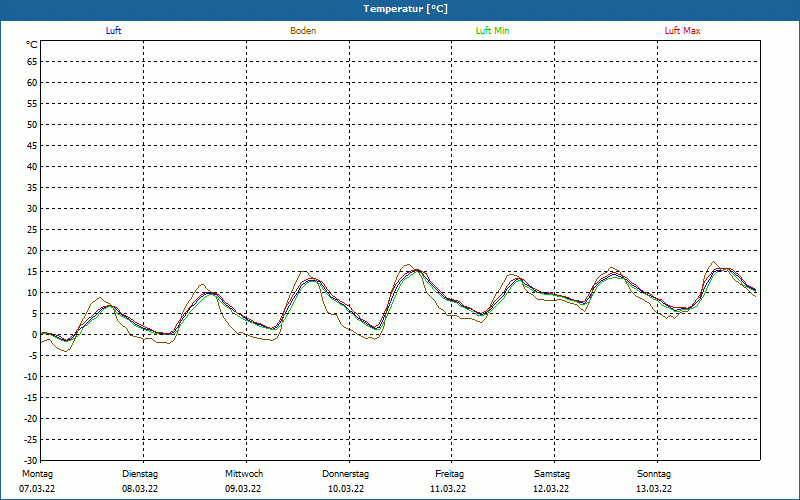Screen dimensions: 800x500
Task: Click the '40' y-axis value
Action: (x=32, y=166)
